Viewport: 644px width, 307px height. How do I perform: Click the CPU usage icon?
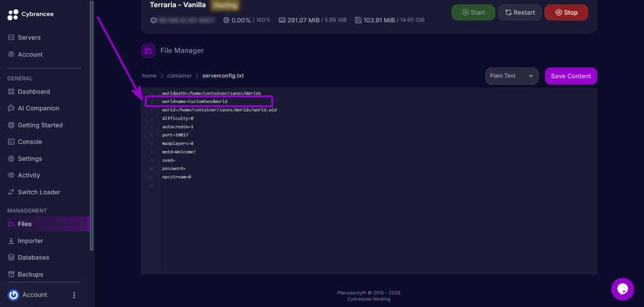226,20
